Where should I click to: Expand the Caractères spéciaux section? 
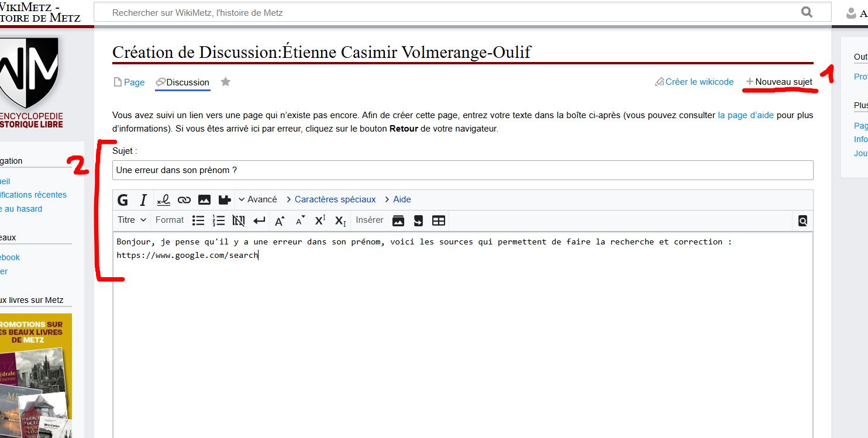pos(335,199)
